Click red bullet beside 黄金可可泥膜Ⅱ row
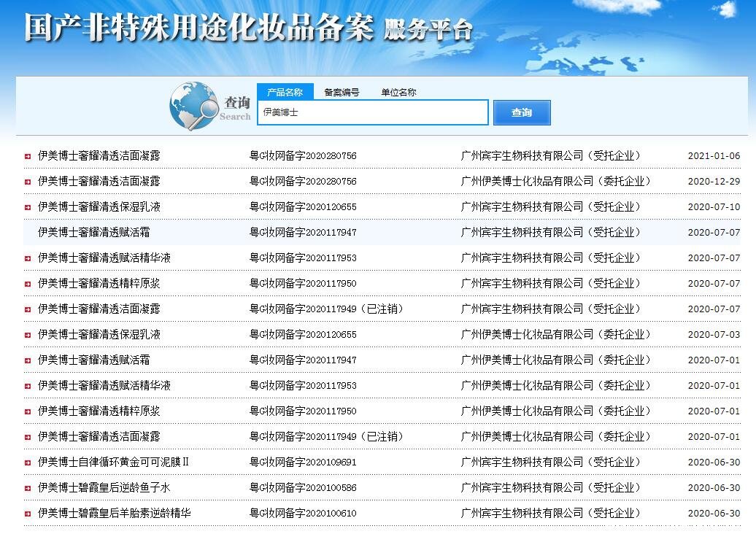Viewport: 756px width, 534px height. point(28,463)
